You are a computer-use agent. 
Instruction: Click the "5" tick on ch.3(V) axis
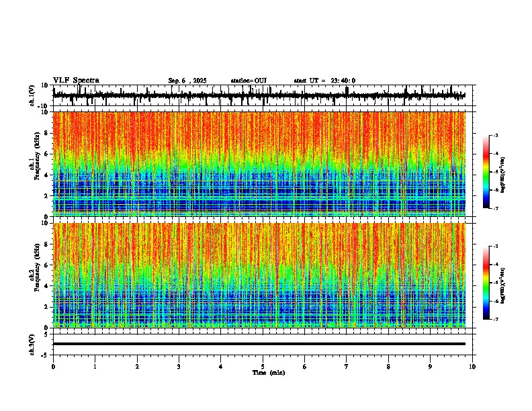(x=46, y=334)
